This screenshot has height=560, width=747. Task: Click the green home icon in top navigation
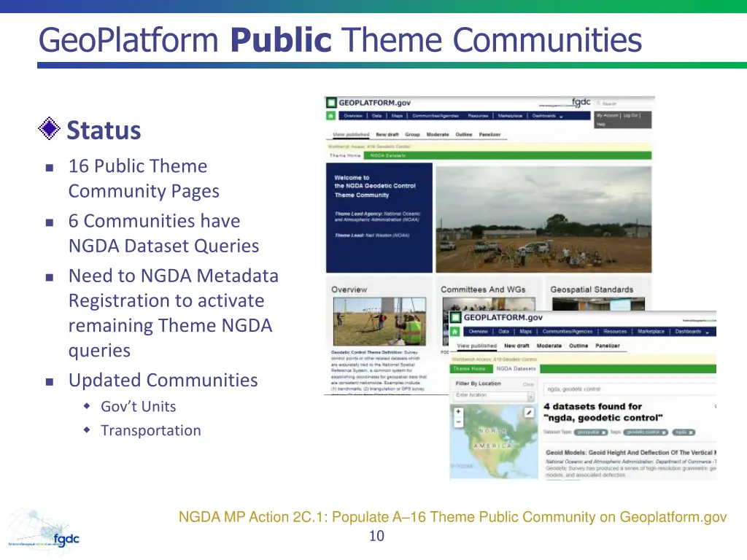pyautogui.click(x=330, y=115)
